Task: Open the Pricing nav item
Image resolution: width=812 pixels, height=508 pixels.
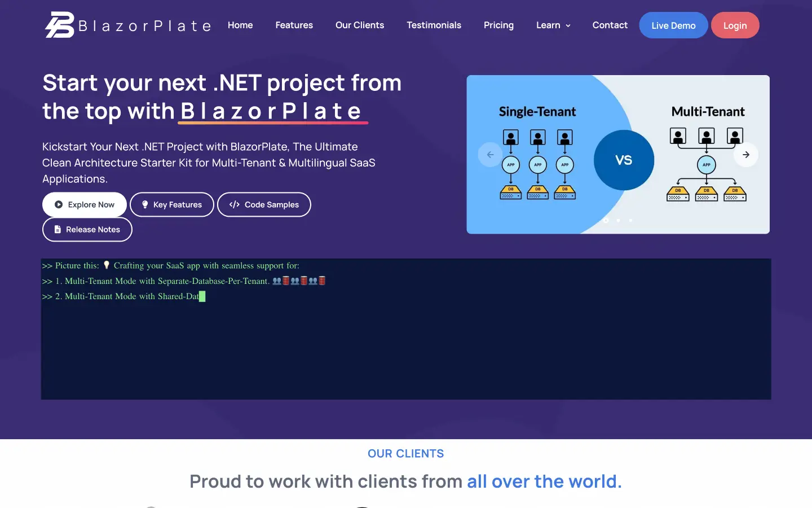Action: (498, 25)
